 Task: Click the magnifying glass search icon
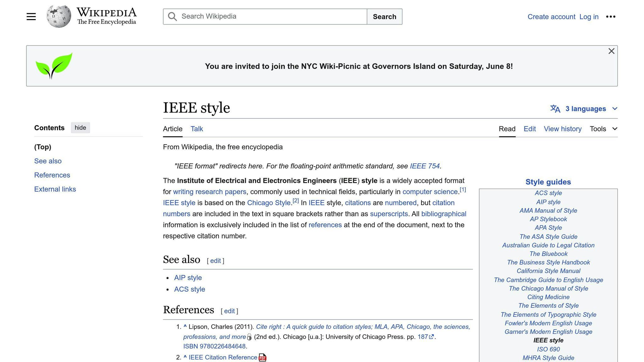[x=172, y=16]
